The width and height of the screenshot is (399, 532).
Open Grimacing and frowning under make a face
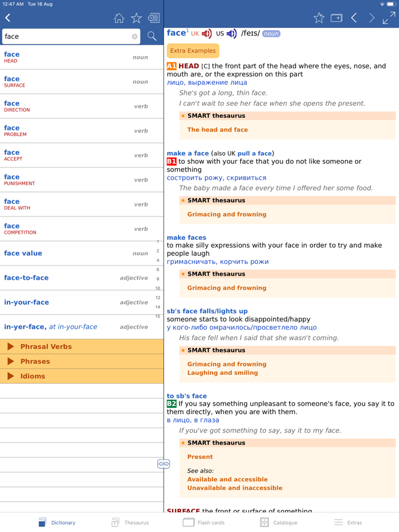[227, 214]
